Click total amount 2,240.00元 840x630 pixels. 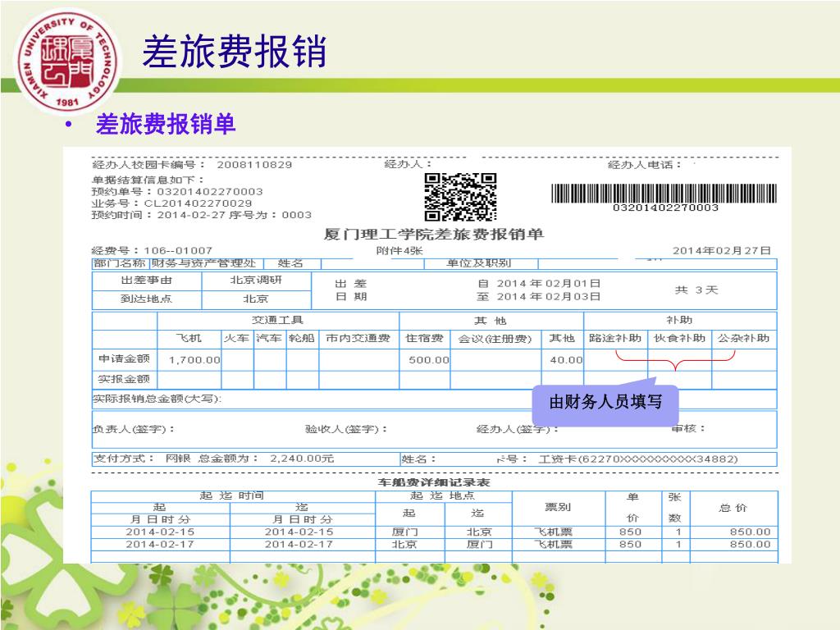click(x=302, y=459)
